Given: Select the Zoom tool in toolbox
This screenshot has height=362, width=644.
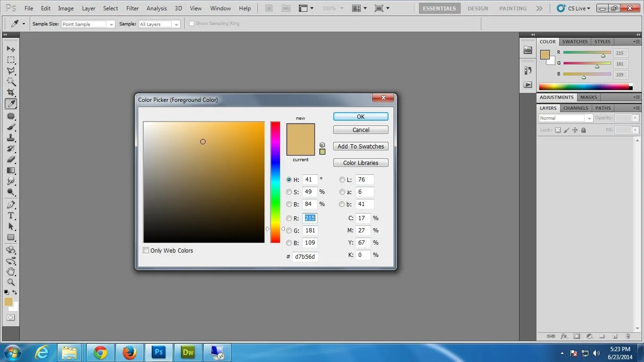Looking at the screenshot, I should point(11,282).
